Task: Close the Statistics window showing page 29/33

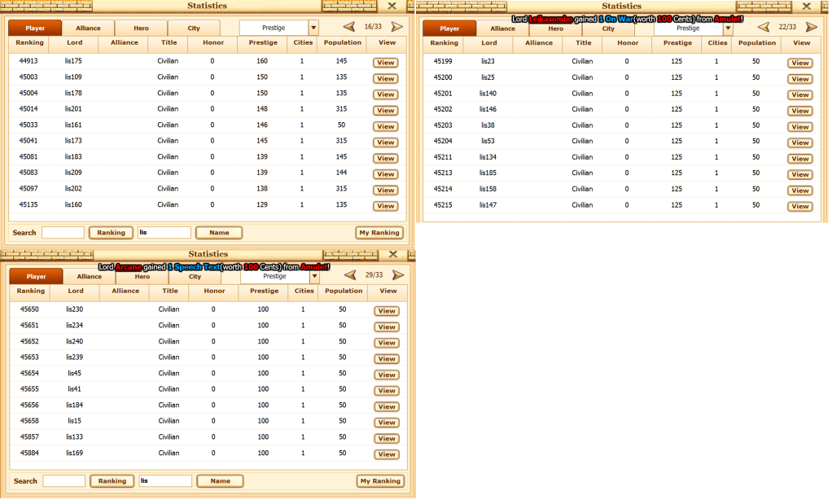Action: pos(392,254)
